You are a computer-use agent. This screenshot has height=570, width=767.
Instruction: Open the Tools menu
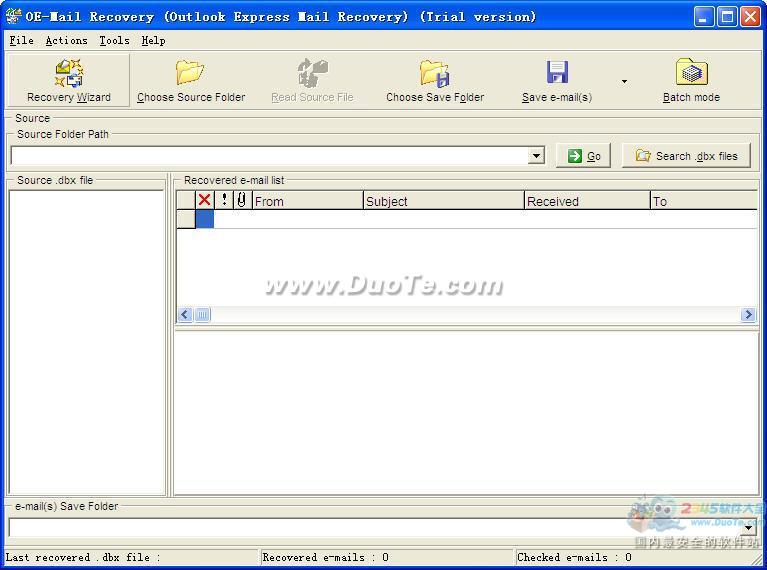point(114,41)
